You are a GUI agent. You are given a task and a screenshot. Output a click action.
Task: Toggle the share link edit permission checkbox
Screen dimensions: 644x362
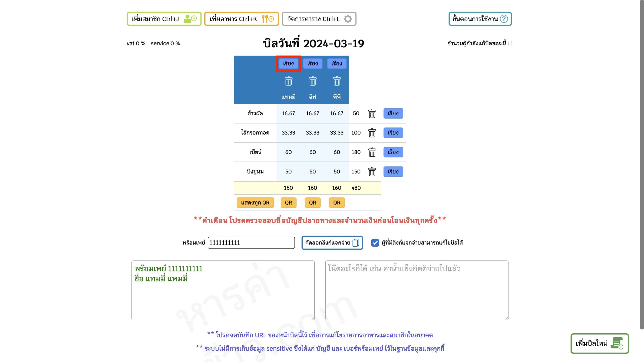[x=375, y=243]
